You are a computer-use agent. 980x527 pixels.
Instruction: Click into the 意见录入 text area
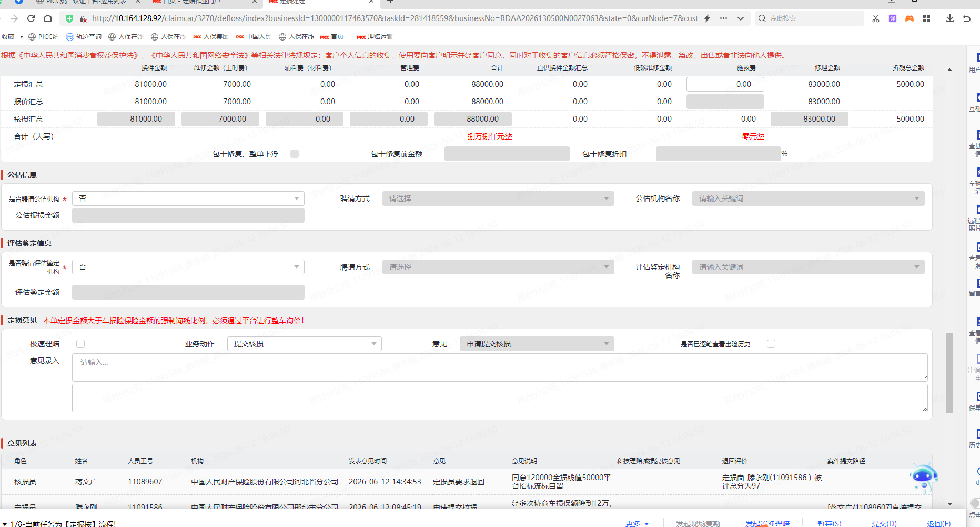500,367
